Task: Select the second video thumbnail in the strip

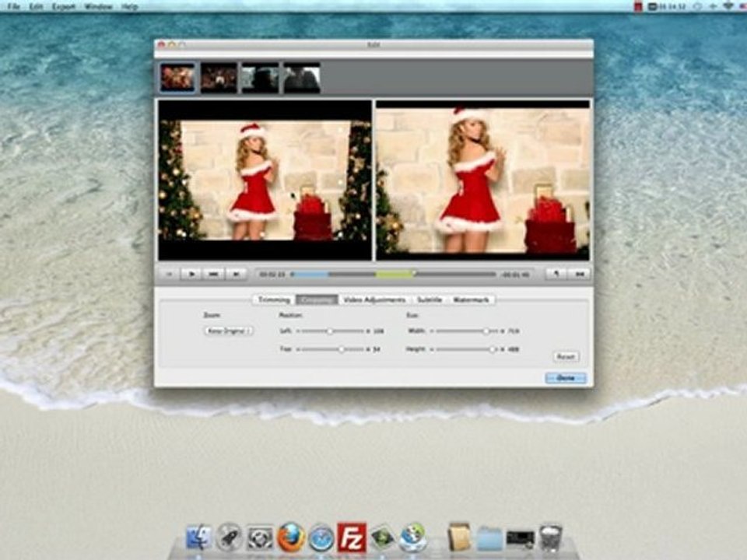Action: [x=219, y=78]
